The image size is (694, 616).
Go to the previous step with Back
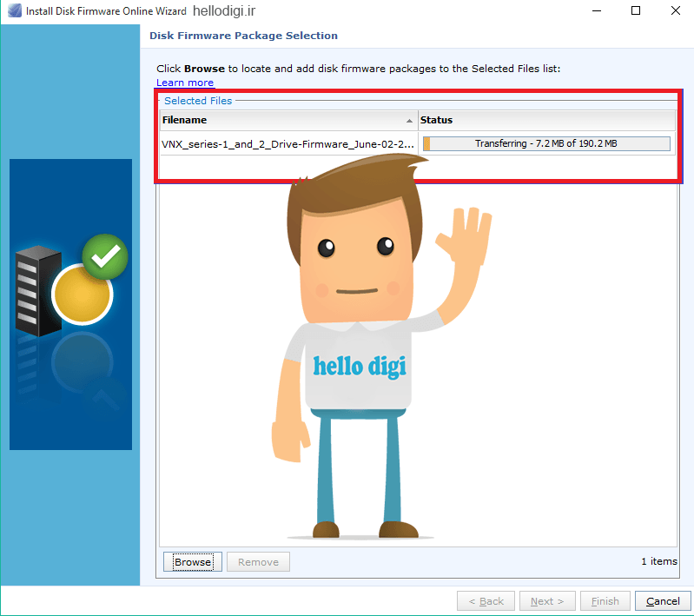tap(486, 601)
